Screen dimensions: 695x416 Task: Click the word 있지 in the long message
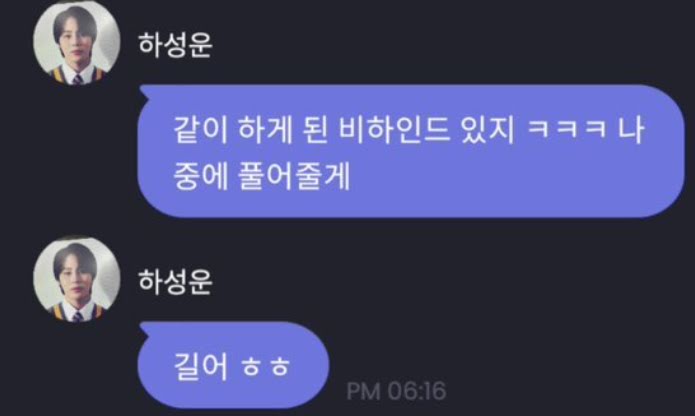488,130
